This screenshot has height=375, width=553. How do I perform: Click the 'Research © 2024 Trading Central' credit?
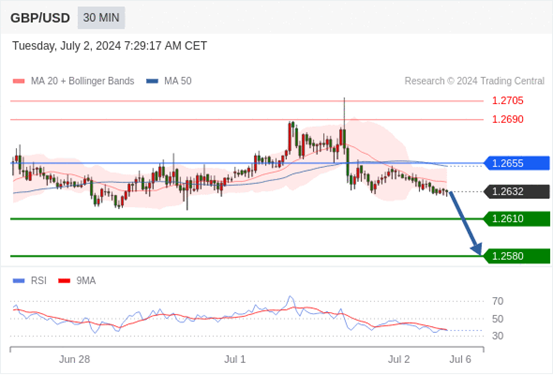tap(474, 81)
